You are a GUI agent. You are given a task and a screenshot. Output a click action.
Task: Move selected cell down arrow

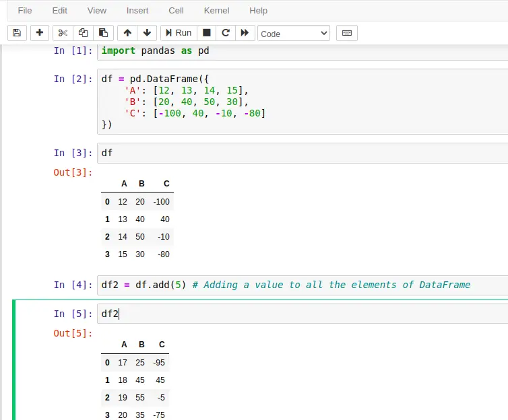pyautogui.click(x=147, y=33)
